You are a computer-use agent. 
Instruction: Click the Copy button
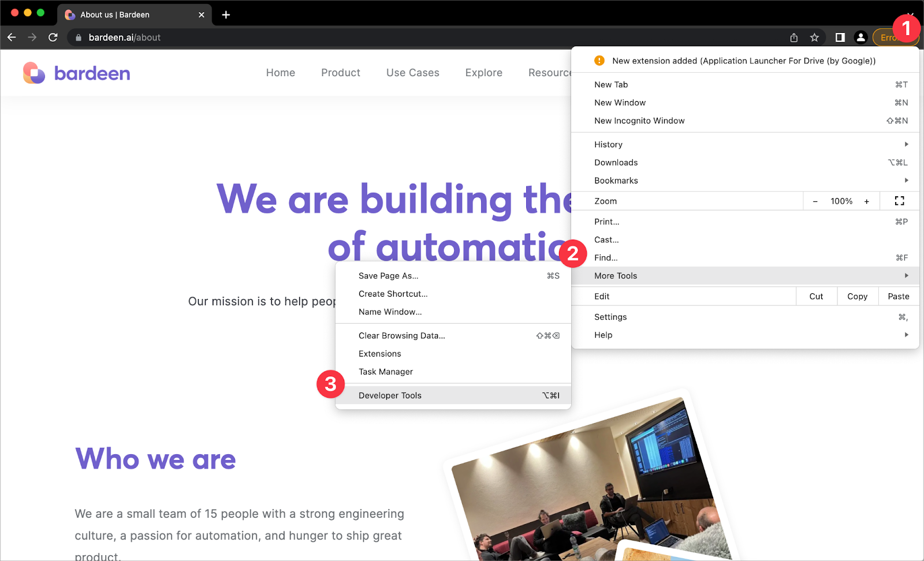point(857,296)
